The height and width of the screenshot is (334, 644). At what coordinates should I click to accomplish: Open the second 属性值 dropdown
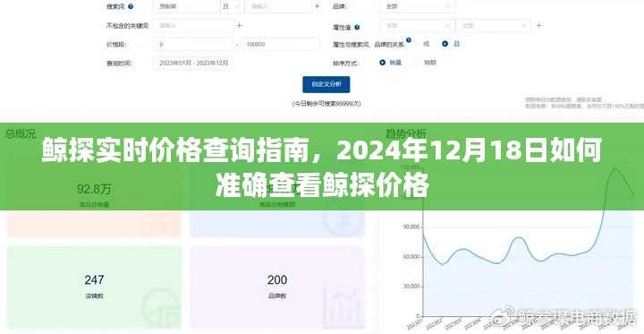[x=494, y=25]
